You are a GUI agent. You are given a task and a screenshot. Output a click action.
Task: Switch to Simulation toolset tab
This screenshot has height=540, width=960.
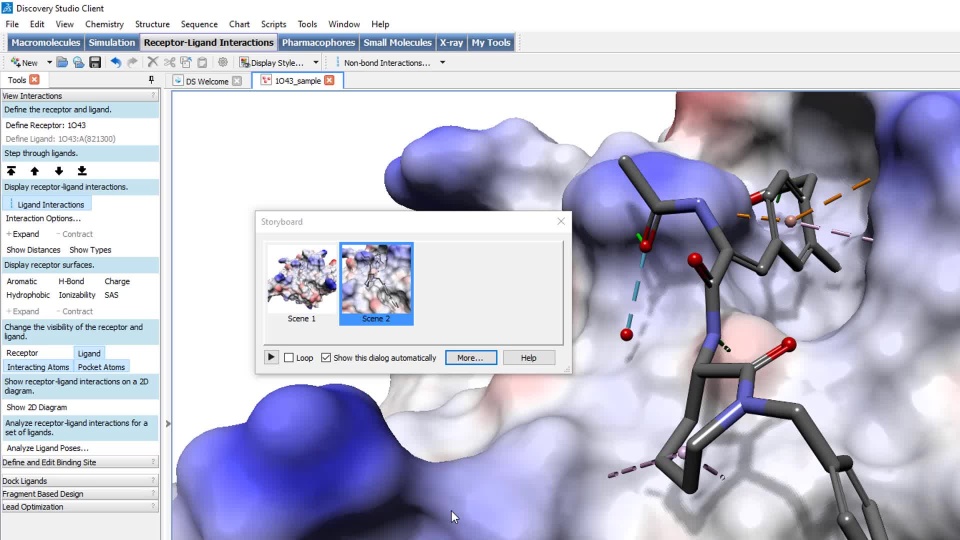tap(111, 42)
